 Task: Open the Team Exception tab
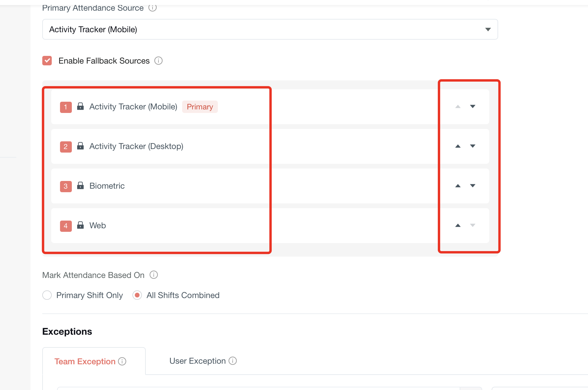coord(85,361)
